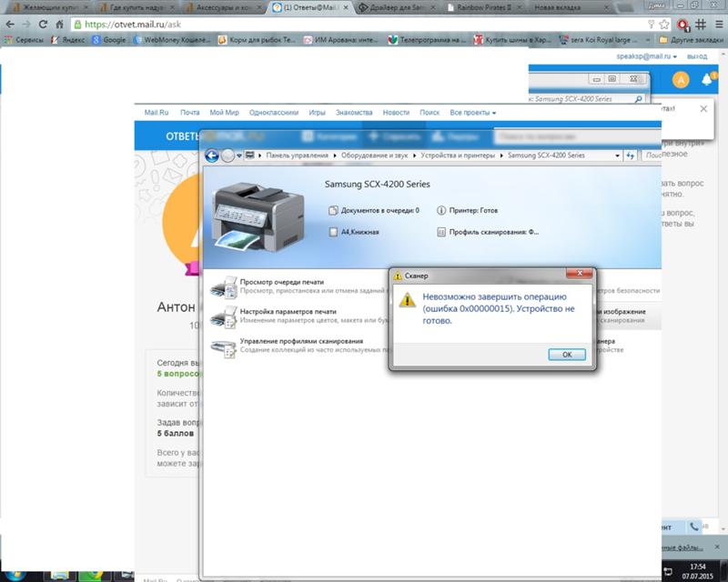The image size is (728, 582).
Task: Expand the speaksp@mail.ru account dropdown
Action: pyautogui.click(x=646, y=56)
